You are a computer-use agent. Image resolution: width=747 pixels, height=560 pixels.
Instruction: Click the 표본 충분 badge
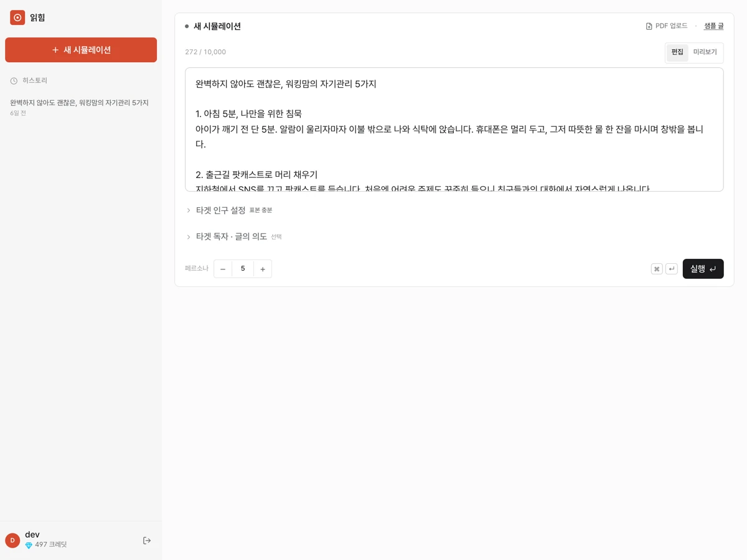click(261, 210)
